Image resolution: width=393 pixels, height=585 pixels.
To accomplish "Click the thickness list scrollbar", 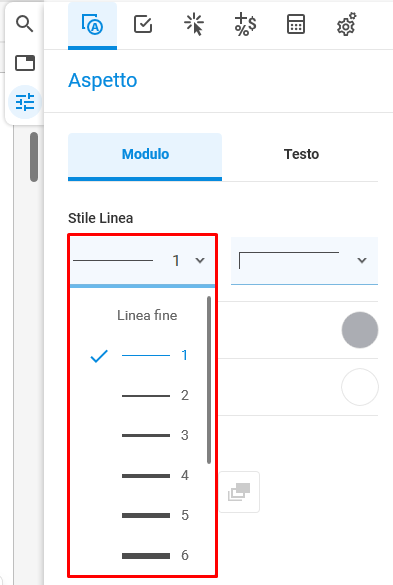I will [x=209, y=380].
